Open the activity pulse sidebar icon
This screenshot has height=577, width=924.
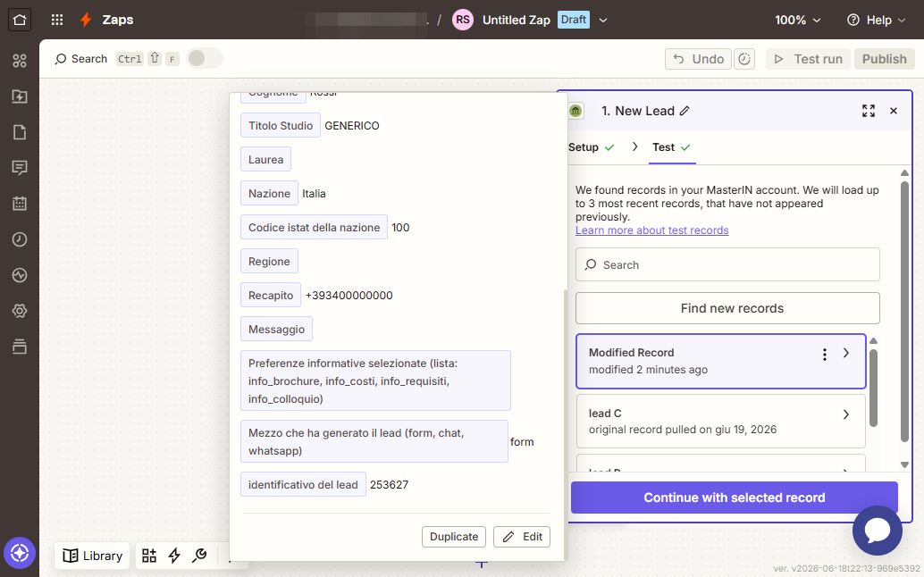pyautogui.click(x=20, y=275)
